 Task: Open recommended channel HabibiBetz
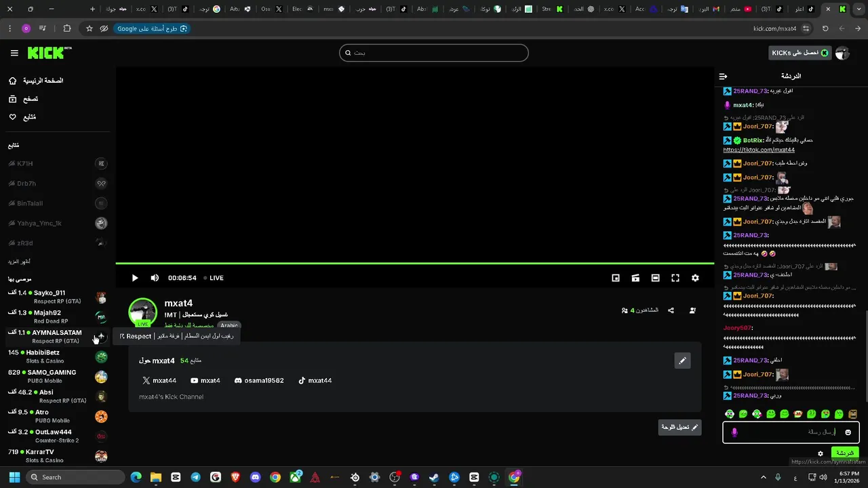point(58,357)
